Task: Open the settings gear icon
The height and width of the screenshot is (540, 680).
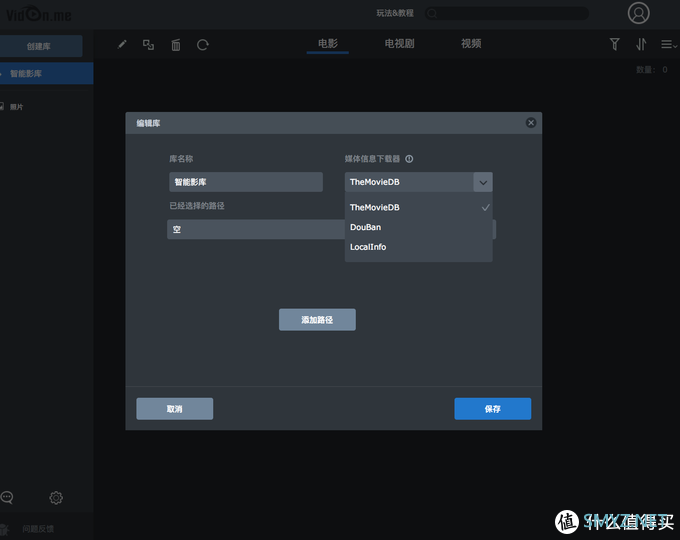Action: point(56,497)
